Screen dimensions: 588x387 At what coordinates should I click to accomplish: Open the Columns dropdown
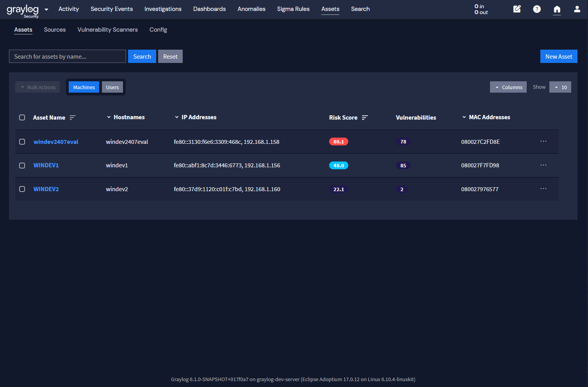coord(508,87)
